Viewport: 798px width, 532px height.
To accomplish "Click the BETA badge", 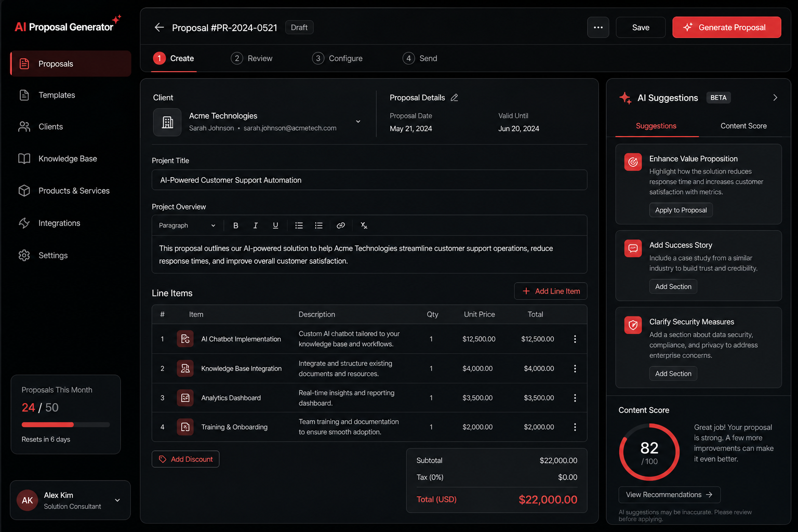I will pyautogui.click(x=719, y=98).
